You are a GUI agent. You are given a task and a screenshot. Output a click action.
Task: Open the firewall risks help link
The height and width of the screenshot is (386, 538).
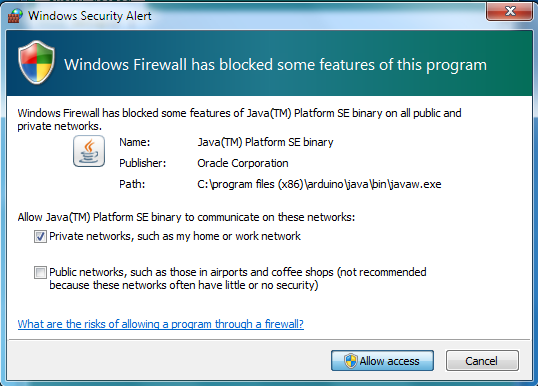pyautogui.click(x=161, y=324)
